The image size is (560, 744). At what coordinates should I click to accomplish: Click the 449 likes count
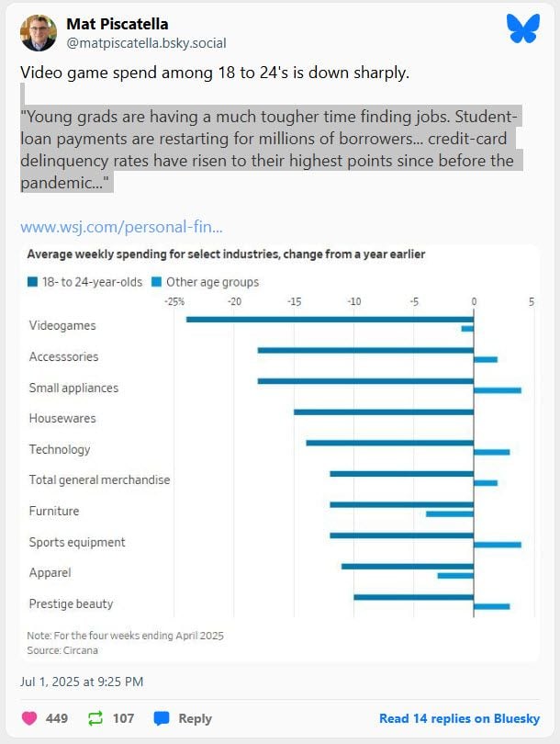click(x=56, y=718)
